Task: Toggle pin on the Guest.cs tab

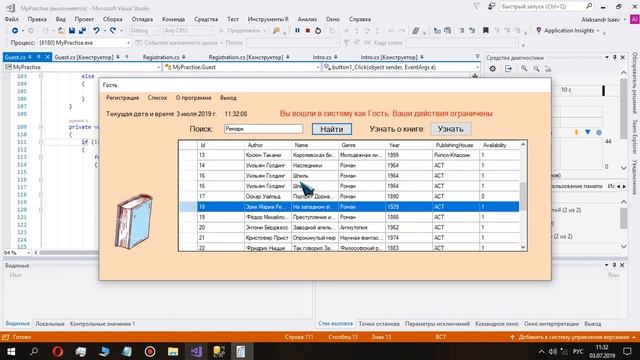Action: [39, 57]
